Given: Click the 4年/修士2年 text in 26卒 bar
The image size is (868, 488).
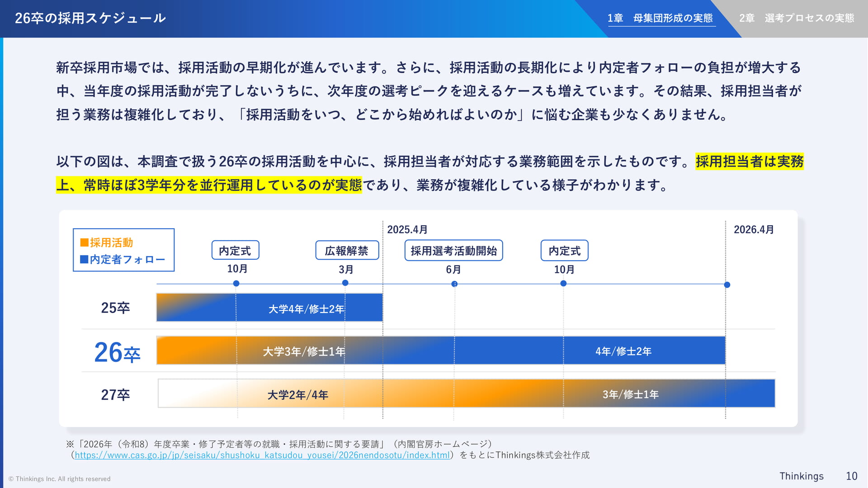Looking at the screenshot, I should 623,351.
